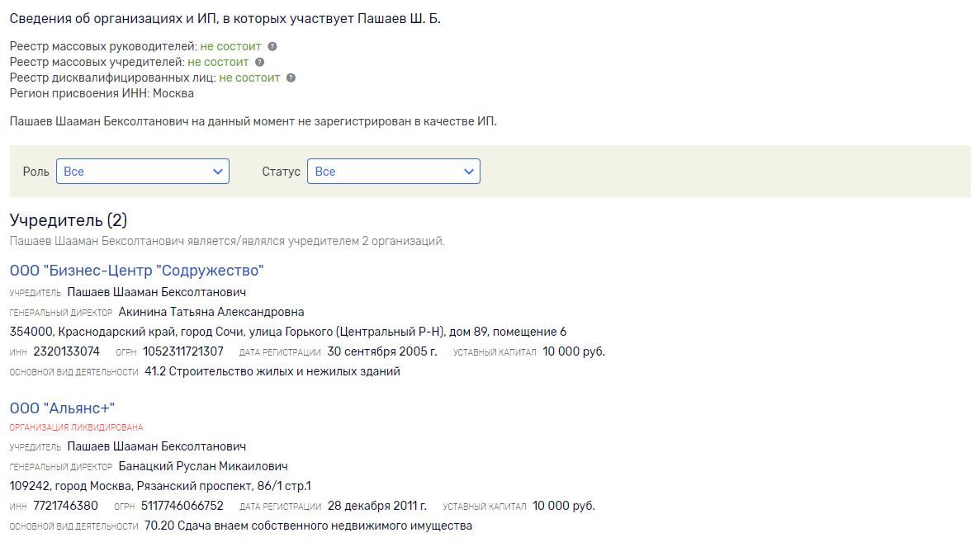This screenshot has width=980, height=547.
Task: Click не состоит status for mass directors
Action: point(230,46)
